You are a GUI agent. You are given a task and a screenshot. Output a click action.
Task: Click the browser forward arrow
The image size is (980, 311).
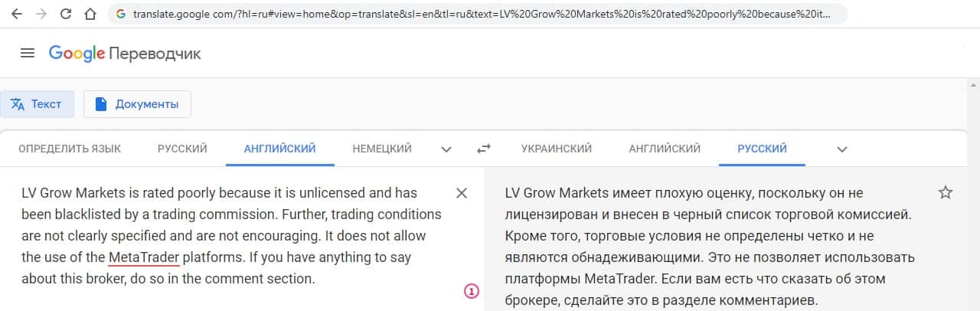(x=41, y=15)
